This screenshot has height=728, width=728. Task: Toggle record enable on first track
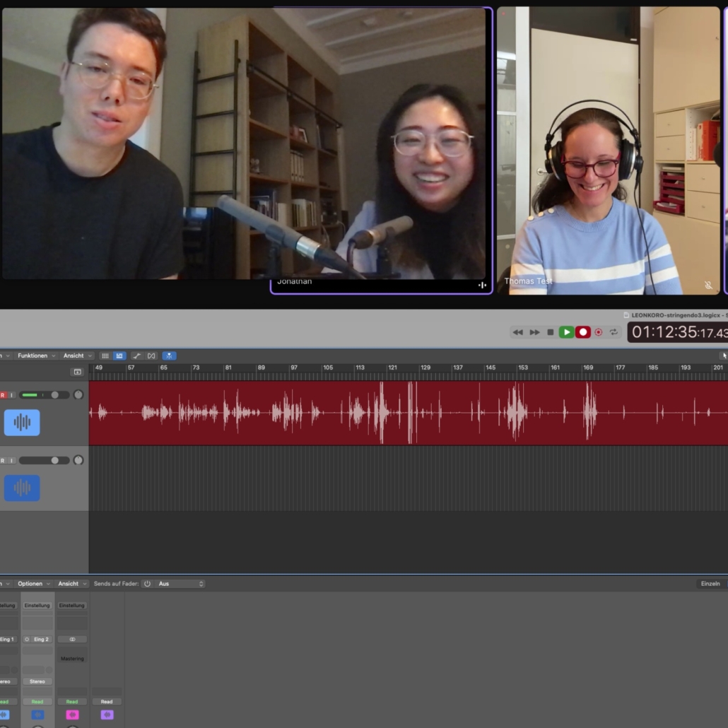click(x=3, y=395)
